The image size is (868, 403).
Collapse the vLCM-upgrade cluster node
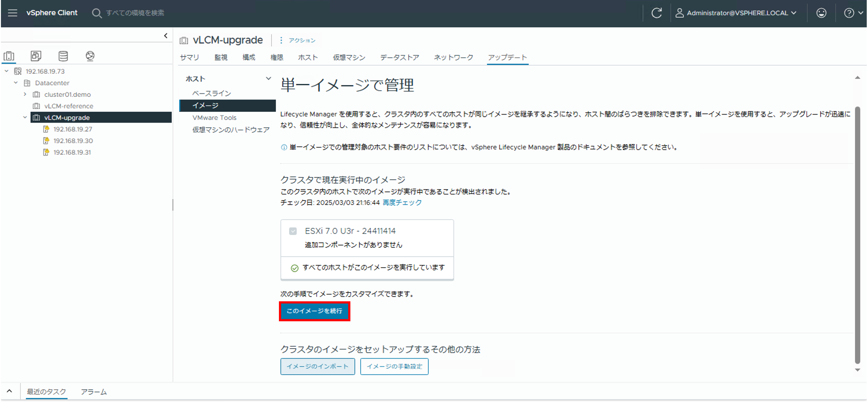click(25, 118)
